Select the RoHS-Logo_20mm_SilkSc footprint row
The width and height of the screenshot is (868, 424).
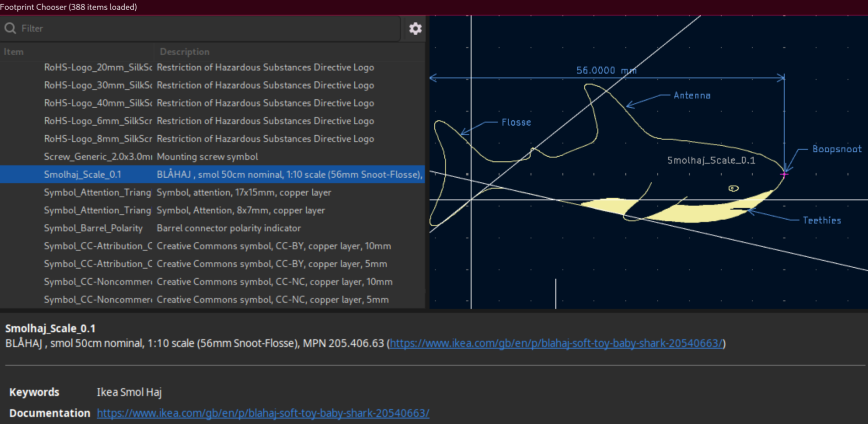[x=213, y=67]
